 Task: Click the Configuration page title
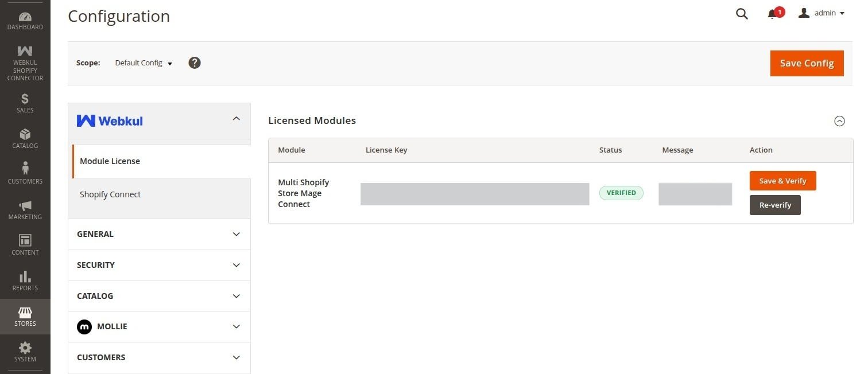click(x=119, y=16)
